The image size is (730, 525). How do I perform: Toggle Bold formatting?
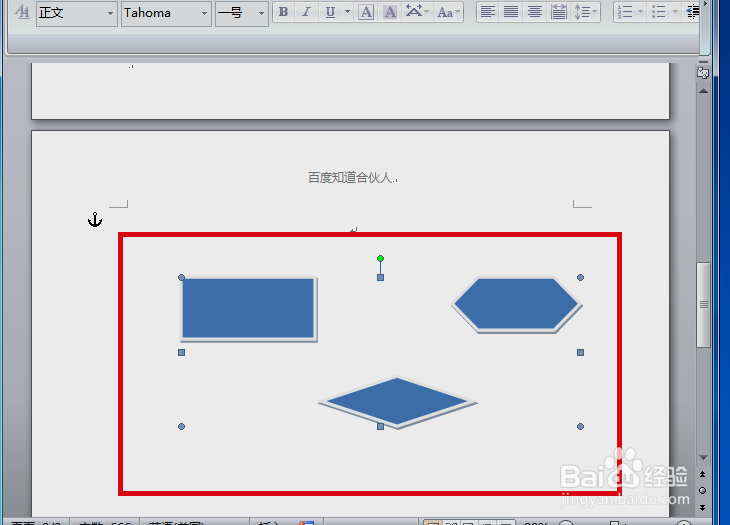(283, 12)
